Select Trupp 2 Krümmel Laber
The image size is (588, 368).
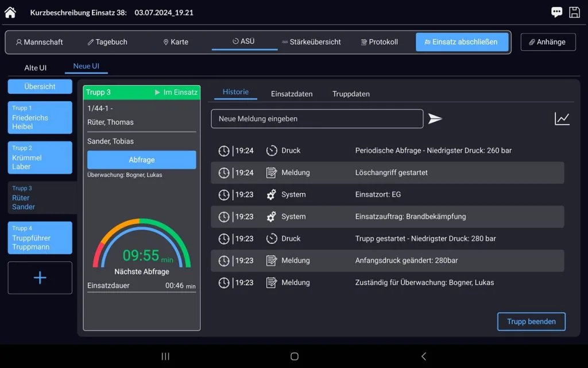(40, 158)
